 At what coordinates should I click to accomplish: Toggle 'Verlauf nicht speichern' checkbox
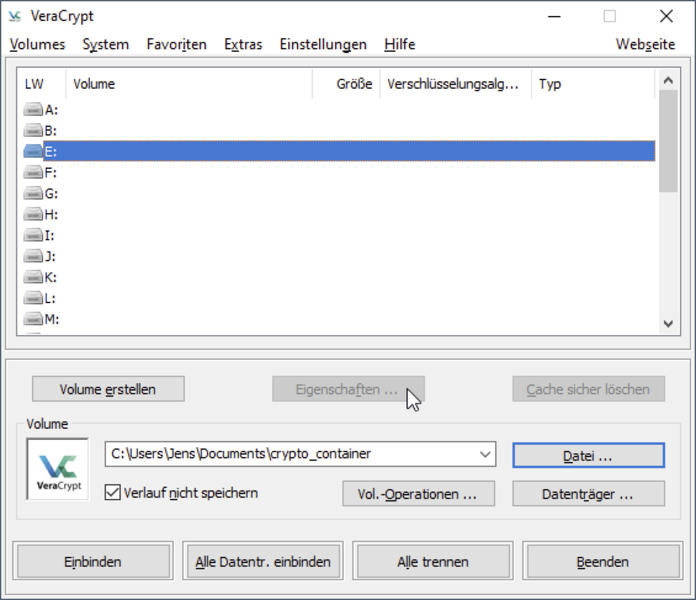113,493
